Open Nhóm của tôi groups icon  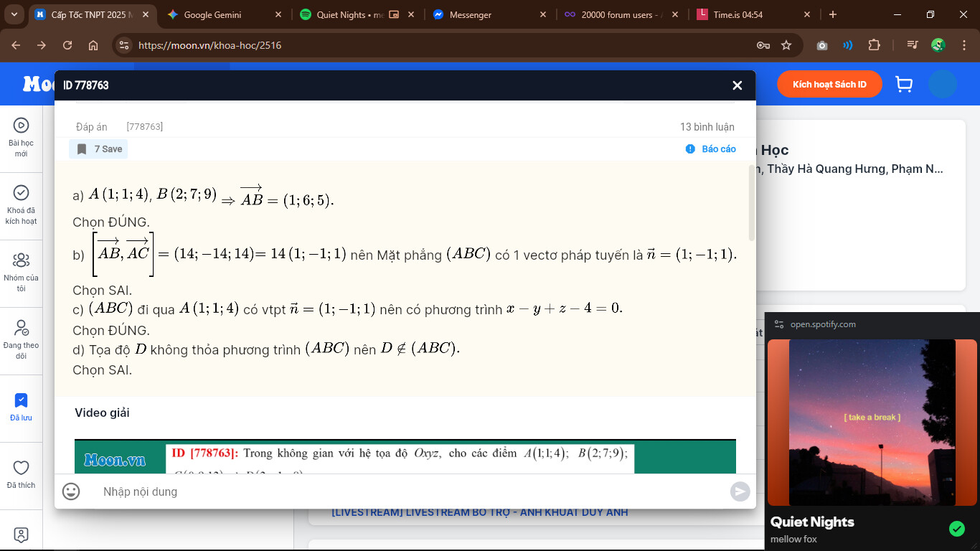[22, 272]
